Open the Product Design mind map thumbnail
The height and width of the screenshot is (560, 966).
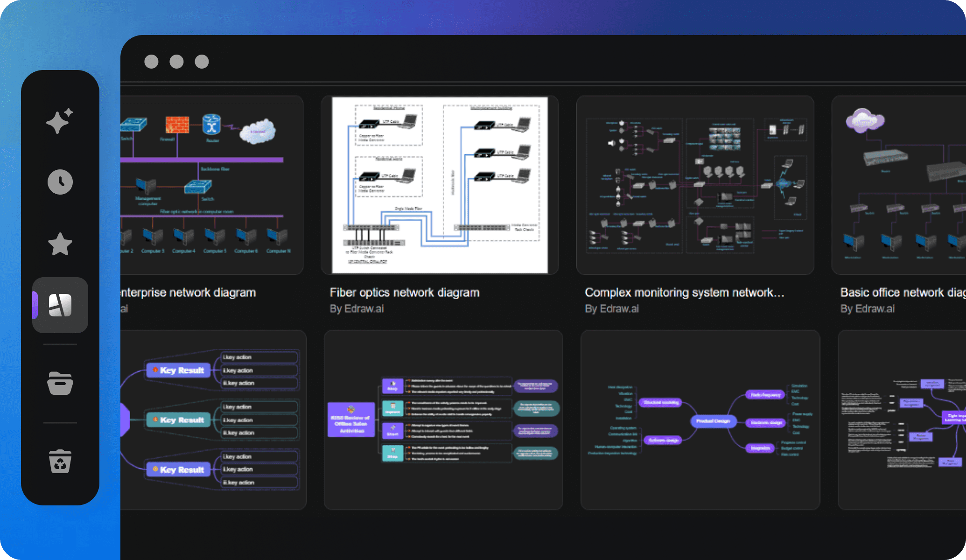tap(700, 420)
